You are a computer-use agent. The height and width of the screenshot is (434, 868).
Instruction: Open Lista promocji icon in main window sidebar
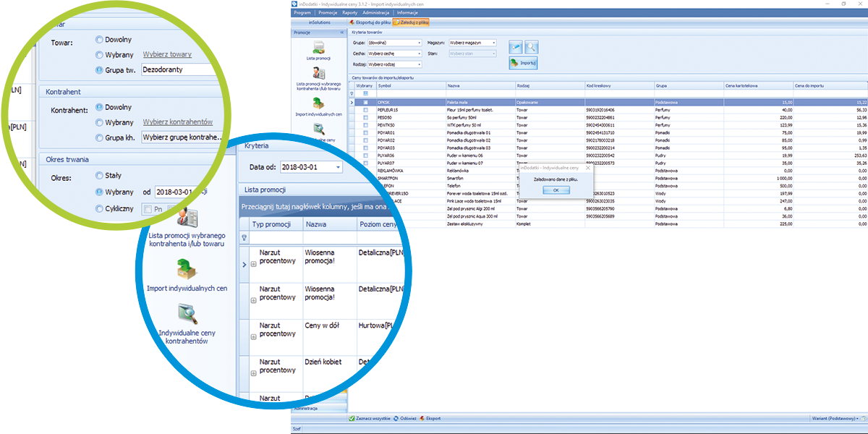click(319, 46)
